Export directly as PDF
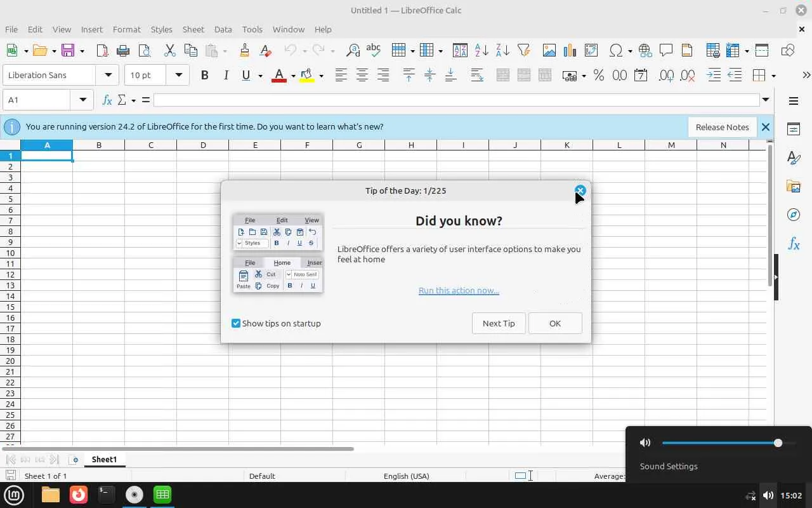812x508 pixels. pyautogui.click(x=102, y=51)
